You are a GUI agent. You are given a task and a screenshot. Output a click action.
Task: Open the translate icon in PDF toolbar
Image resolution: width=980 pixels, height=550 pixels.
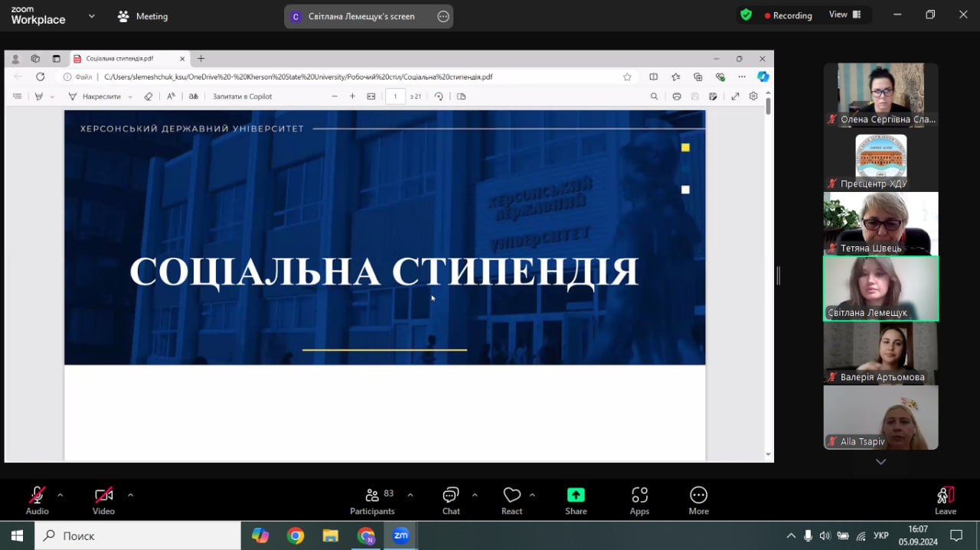194,96
